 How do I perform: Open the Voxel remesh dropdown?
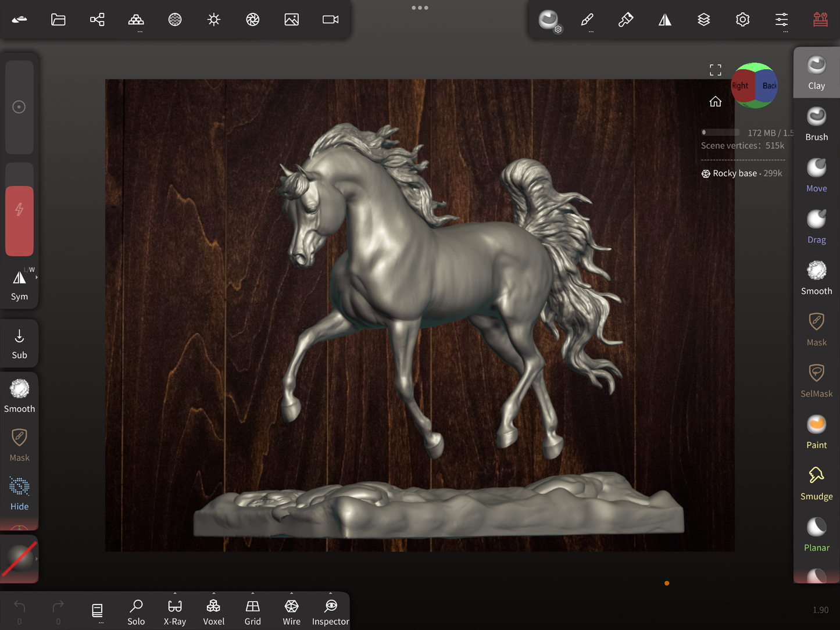coord(213,611)
